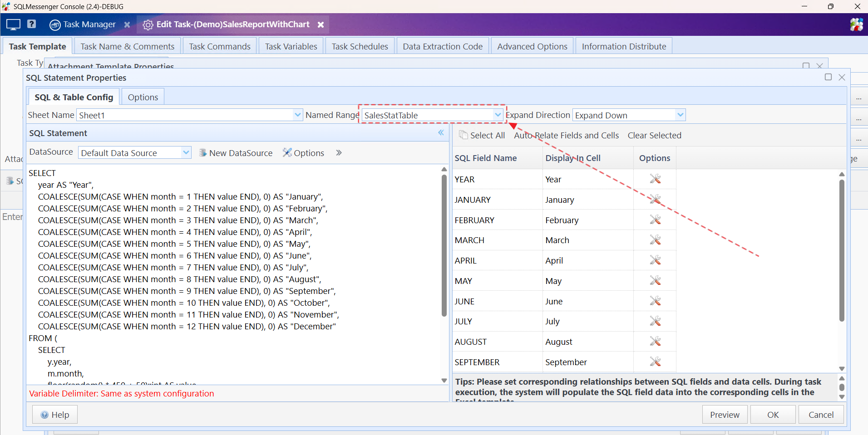The image size is (868, 435).
Task: Select row Options toggle for SEPTEMBER
Action: [x=655, y=362]
